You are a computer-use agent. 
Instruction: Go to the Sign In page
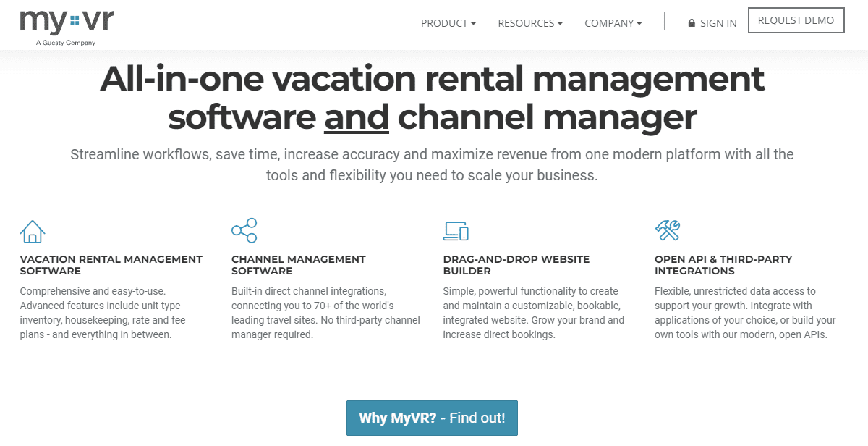(x=712, y=23)
